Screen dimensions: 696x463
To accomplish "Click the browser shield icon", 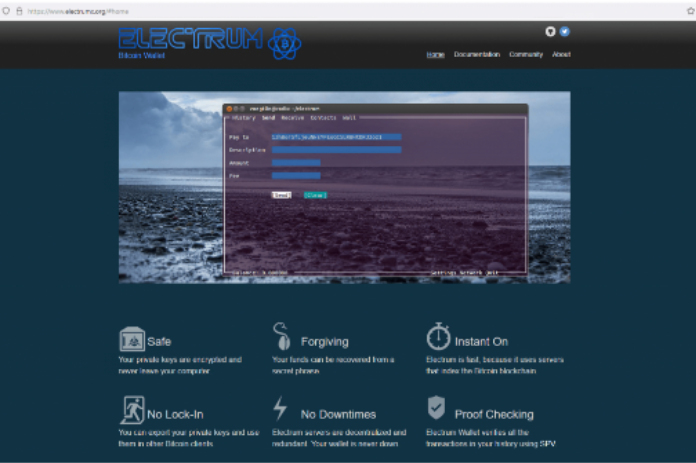I will pos(6,11).
